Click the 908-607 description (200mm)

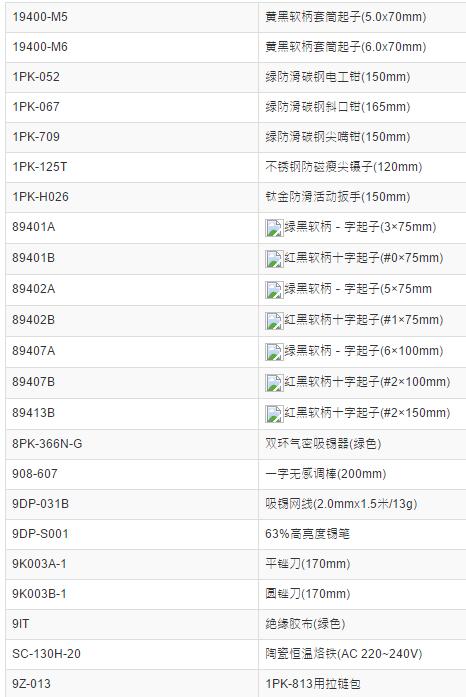point(325,474)
